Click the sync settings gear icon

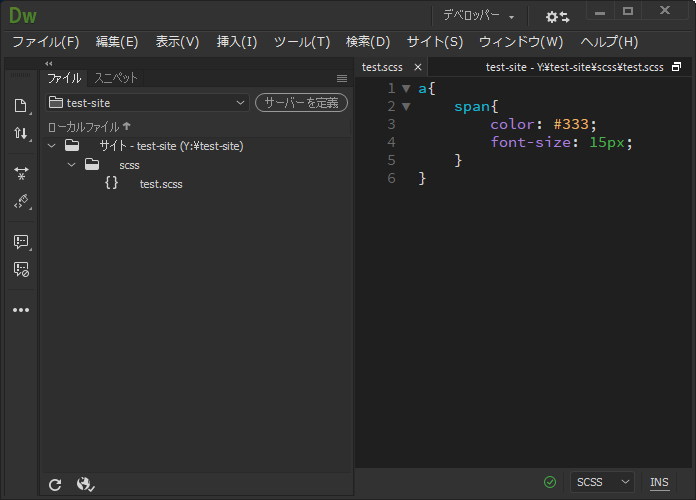557,17
